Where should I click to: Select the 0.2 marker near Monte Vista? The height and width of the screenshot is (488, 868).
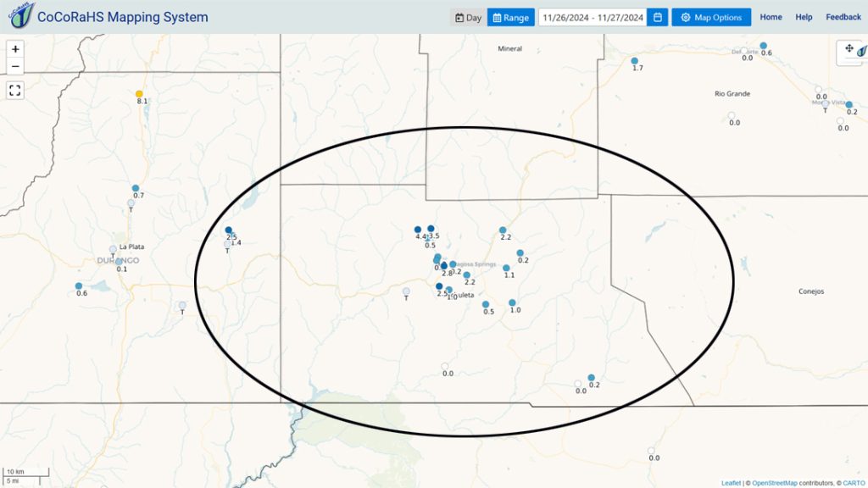pos(849,104)
